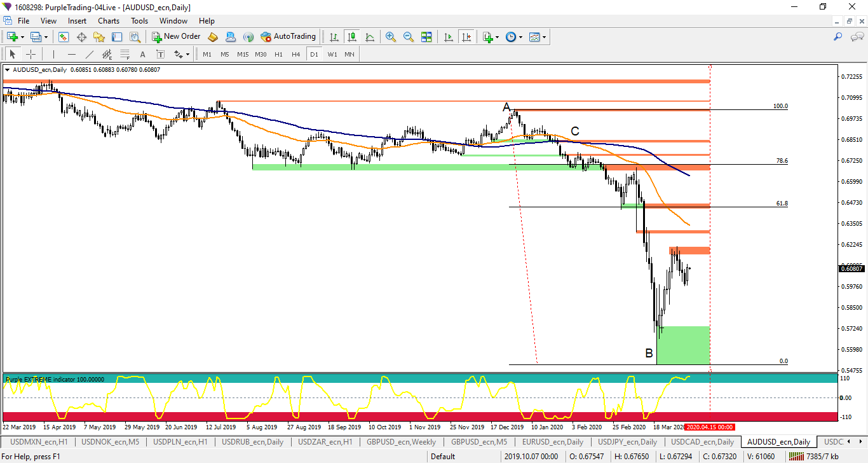Launch MetaEditor from the toolbar
The height and width of the screenshot is (463, 868).
(x=213, y=37)
